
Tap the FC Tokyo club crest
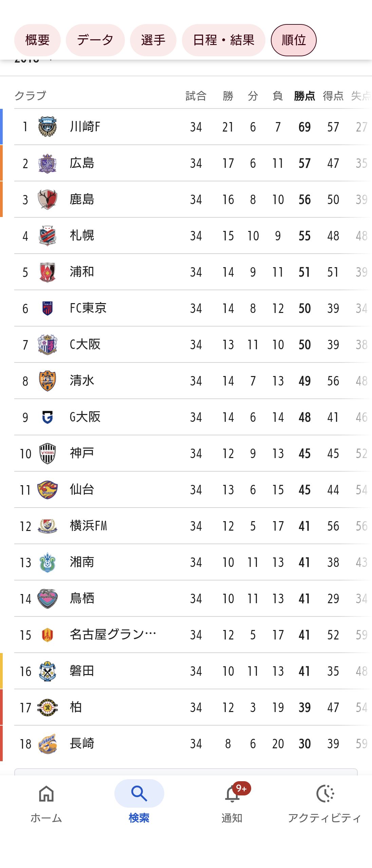[x=48, y=308]
